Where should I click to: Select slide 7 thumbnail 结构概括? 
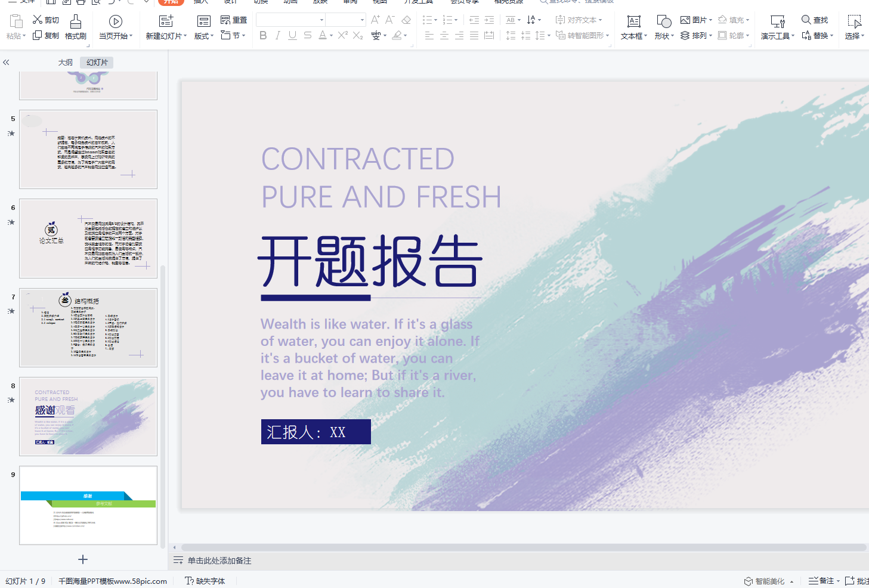click(x=88, y=327)
